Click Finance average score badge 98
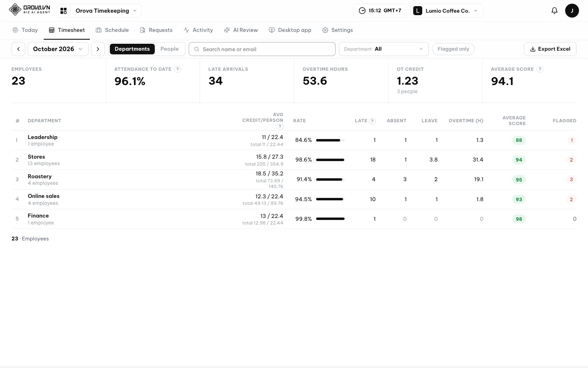Screen dimensions: 588x368 coord(519,219)
